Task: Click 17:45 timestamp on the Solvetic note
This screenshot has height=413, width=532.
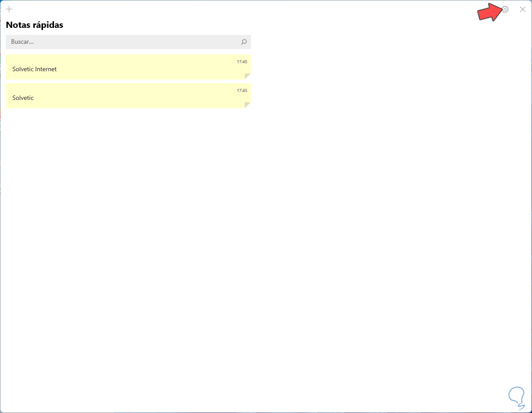Action: tap(242, 91)
